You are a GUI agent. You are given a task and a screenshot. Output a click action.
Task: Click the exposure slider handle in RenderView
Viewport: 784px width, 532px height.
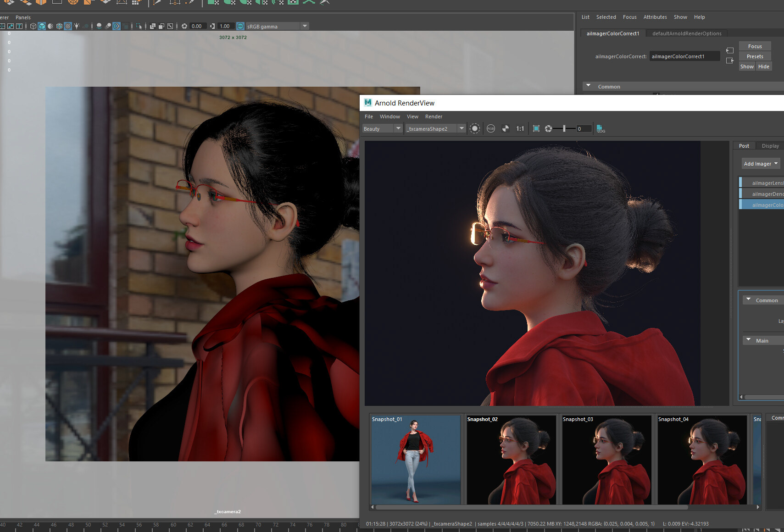point(564,129)
